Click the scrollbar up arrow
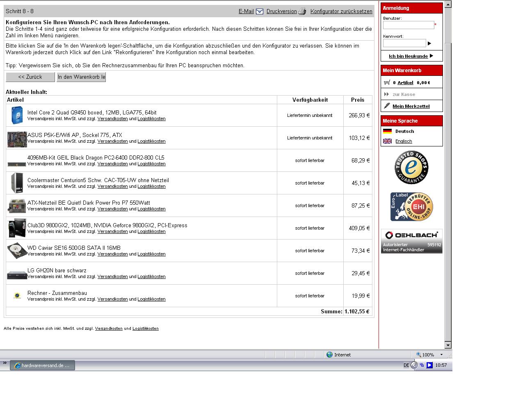The height and width of the screenshot is (420, 525). point(448,5)
